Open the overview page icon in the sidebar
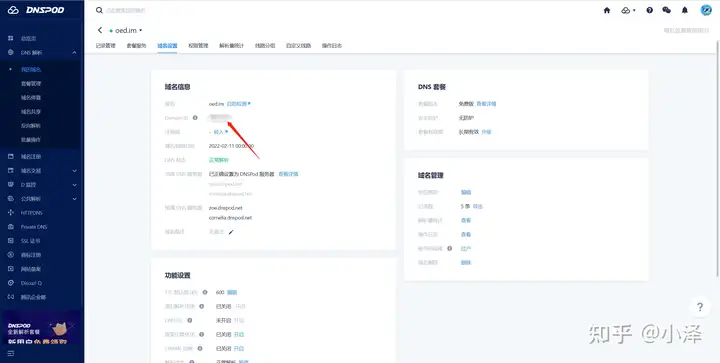This screenshot has height=363, width=720. [11, 39]
